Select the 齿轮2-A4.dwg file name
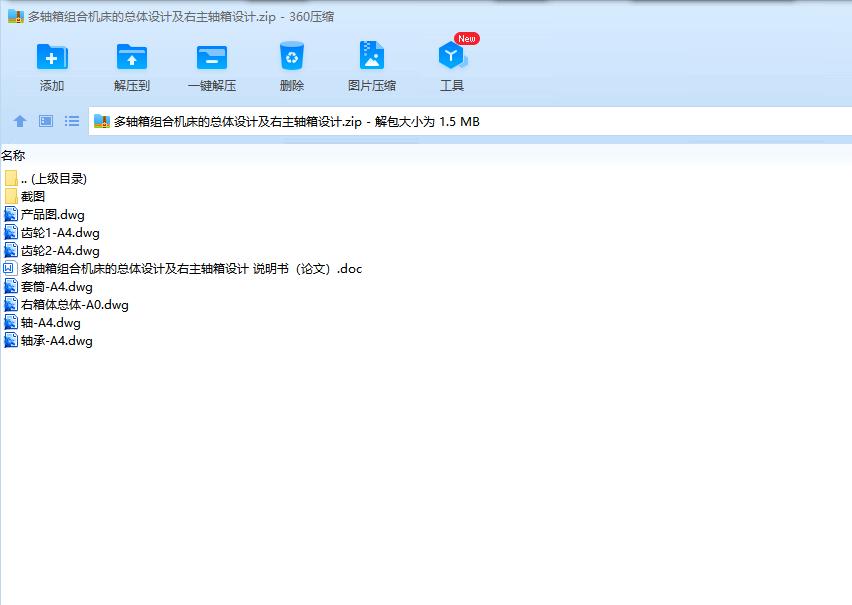The image size is (852, 605). (x=60, y=251)
